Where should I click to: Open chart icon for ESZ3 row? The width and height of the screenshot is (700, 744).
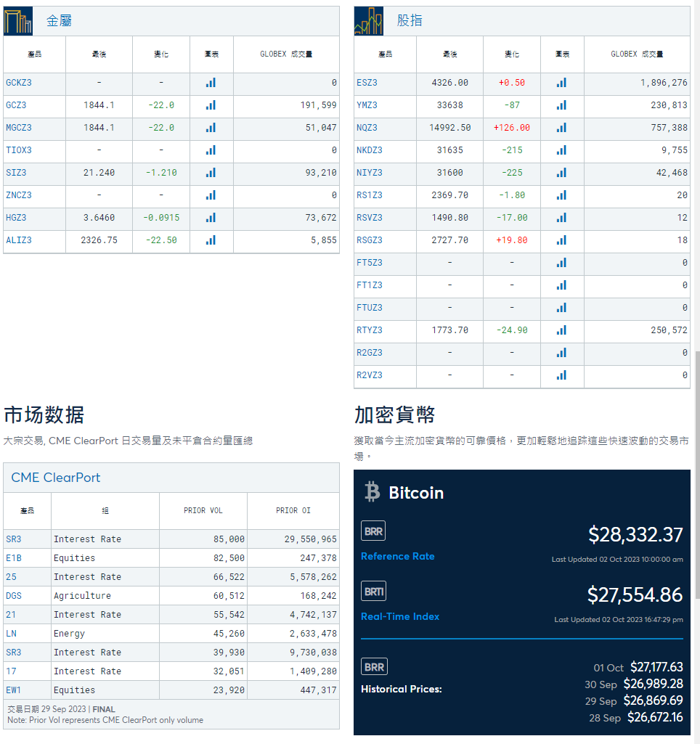point(561,83)
